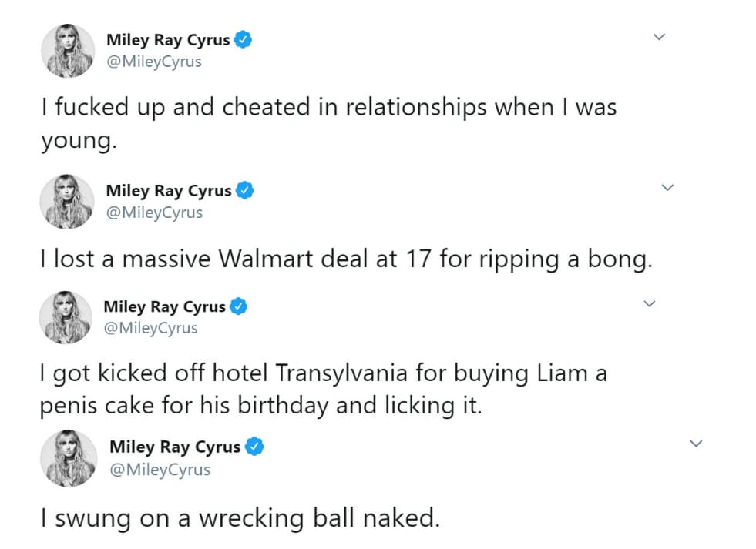Open the tweet about the hotel Transylvania cake
Image resolution: width=756 pixels, height=549 pixels.
pos(324,390)
